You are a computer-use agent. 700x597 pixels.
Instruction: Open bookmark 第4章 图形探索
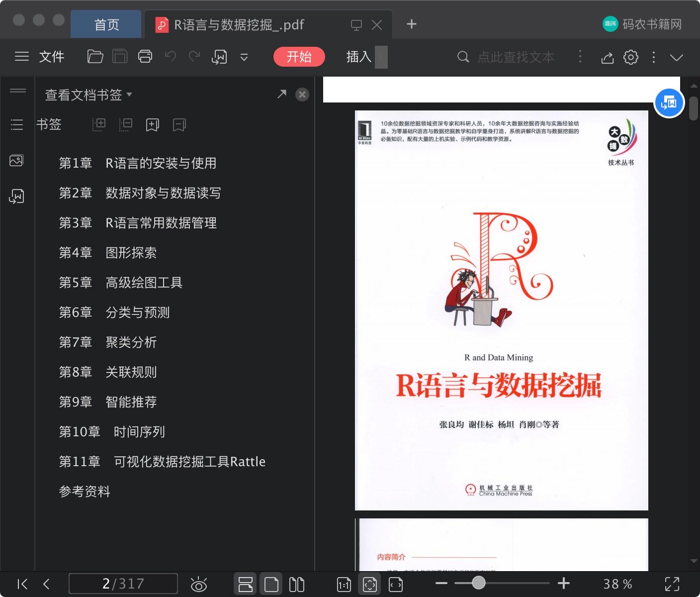[x=108, y=253]
